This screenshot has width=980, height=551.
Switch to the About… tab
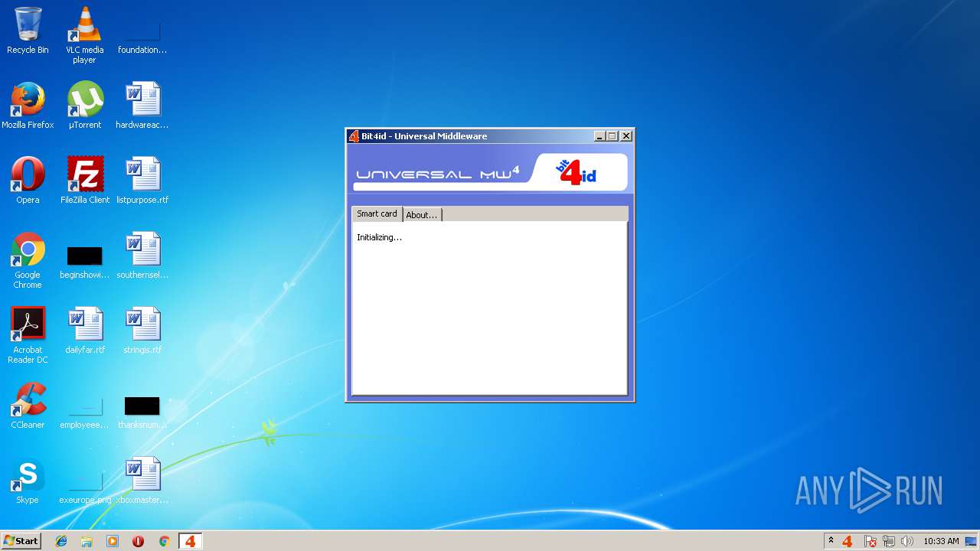[422, 215]
